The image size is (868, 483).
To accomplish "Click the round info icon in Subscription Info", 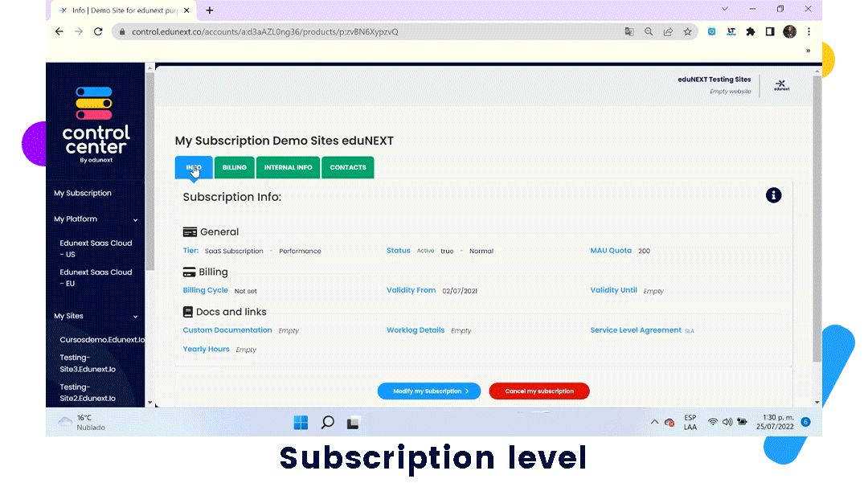I will click(773, 194).
